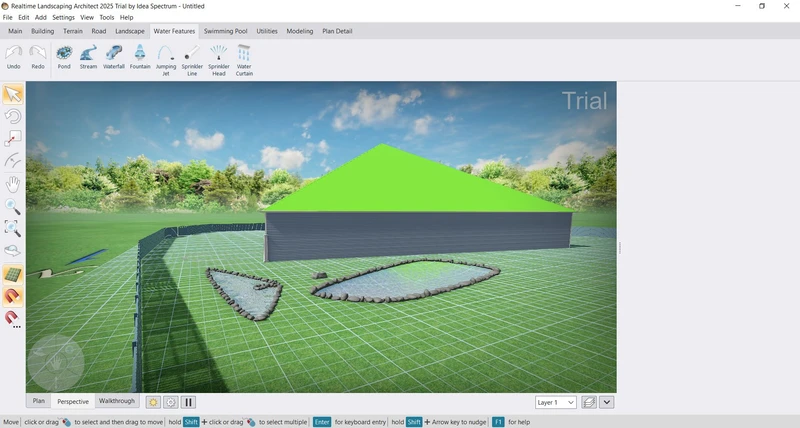
Task: Pause the realtime animation
Action: pyautogui.click(x=188, y=402)
